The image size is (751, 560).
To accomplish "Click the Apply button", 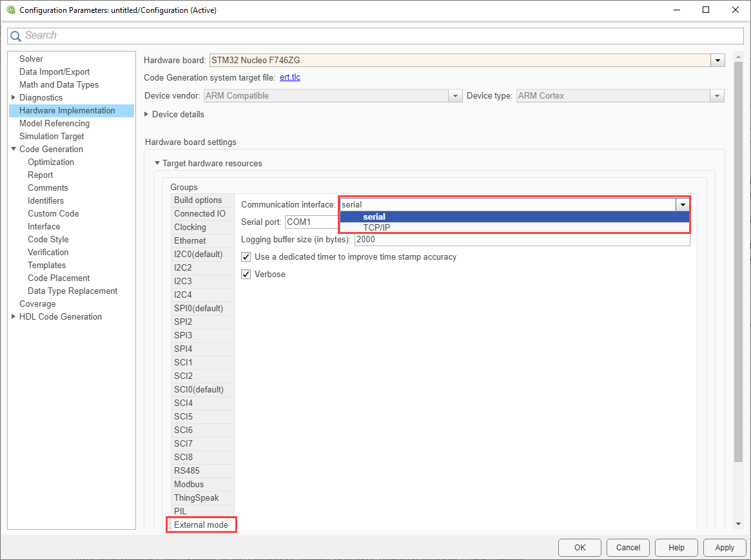I will pyautogui.click(x=725, y=548).
